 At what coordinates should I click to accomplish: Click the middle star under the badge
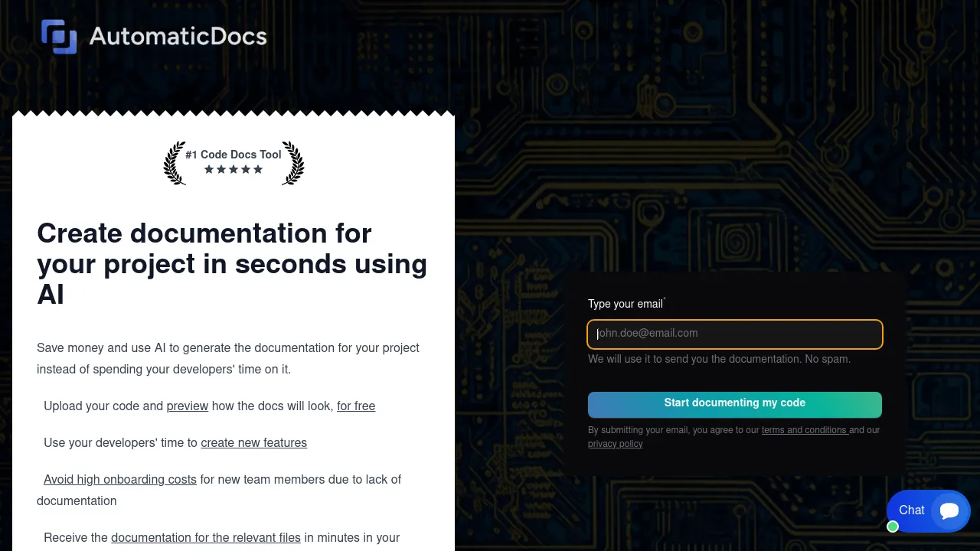[x=234, y=169]
